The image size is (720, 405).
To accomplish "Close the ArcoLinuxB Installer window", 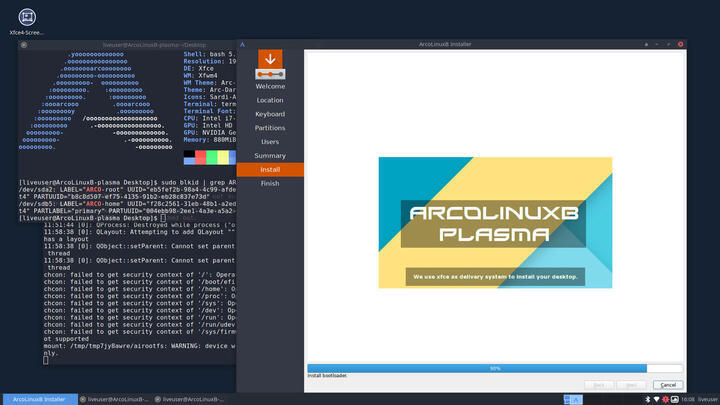I will [681, 45].
